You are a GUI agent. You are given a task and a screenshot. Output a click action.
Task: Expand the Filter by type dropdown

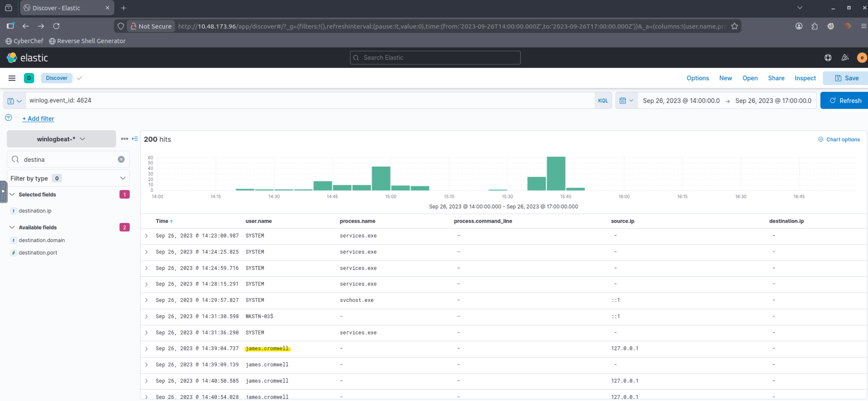click(68, 178)
